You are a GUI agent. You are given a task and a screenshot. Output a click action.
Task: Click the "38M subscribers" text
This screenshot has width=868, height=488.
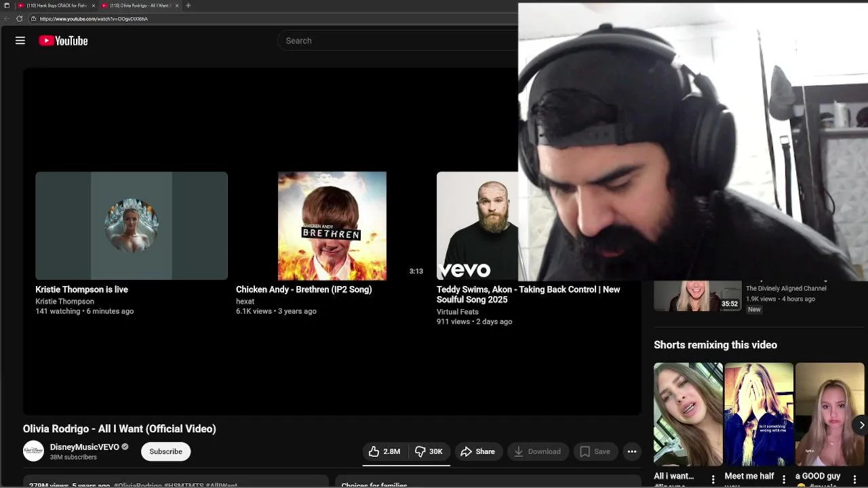click(73, 457)
